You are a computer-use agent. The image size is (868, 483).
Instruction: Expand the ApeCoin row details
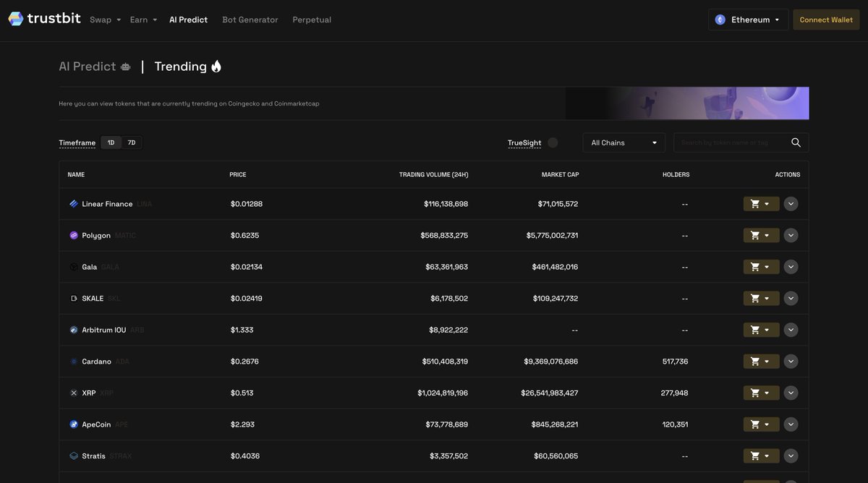coord(791,424)
